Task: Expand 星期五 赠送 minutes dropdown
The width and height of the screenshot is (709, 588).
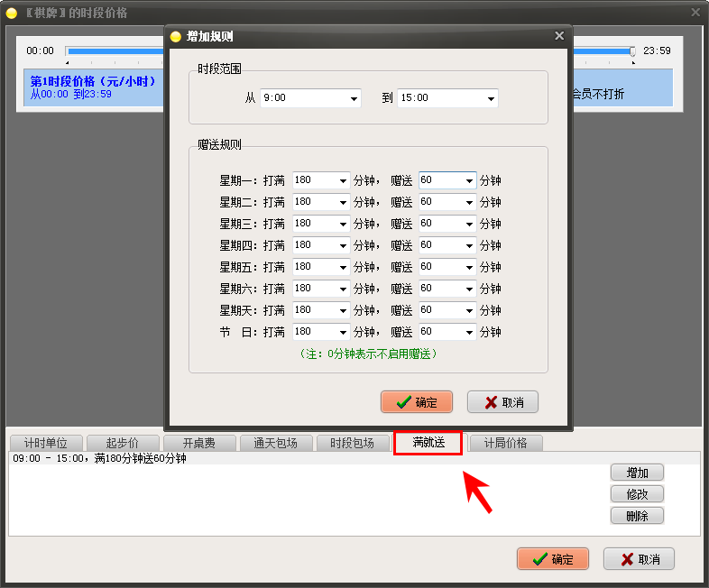Action: pyautogui.click(x=469, y=268)
